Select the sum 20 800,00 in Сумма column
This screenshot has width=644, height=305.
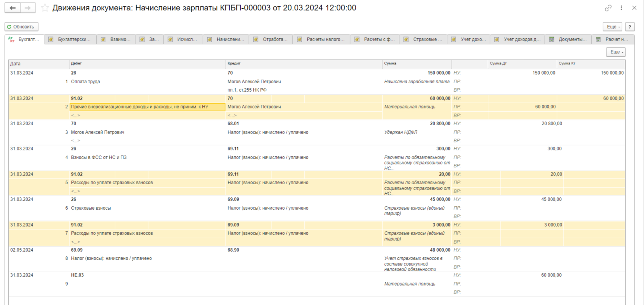(x=440, y=124)
